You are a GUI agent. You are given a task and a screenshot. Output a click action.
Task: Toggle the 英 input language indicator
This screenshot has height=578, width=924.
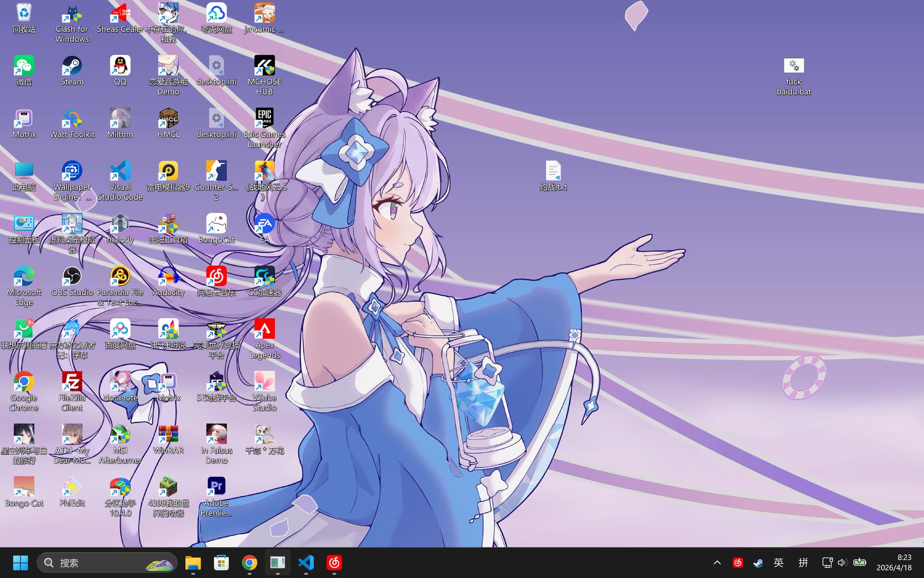[778, 563]
